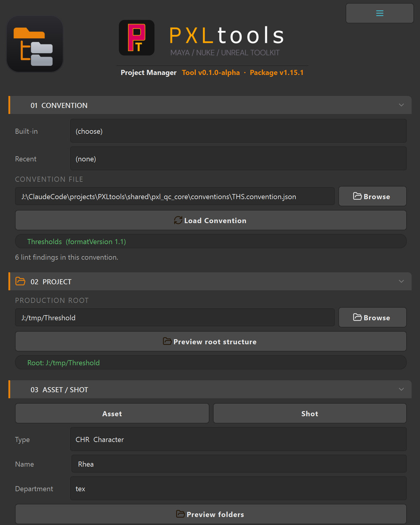
Task: Click the convention file path field
Action: pos(175,197)
